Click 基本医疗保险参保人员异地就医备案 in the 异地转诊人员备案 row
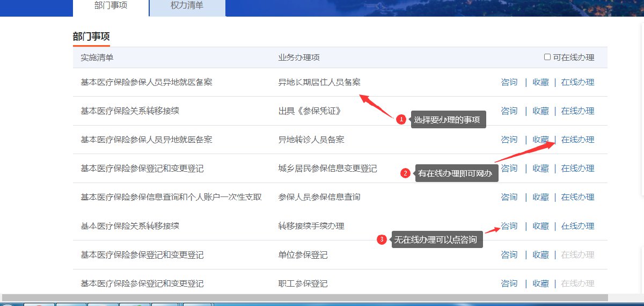 click(x=147, y=140)
